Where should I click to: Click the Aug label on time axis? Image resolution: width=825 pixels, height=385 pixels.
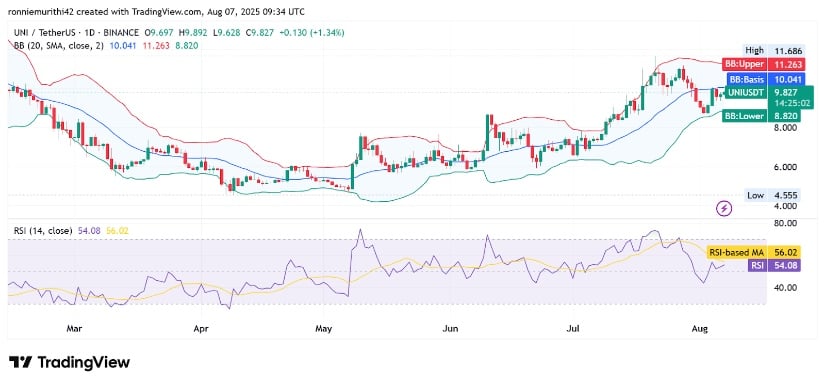click(x=700, y=329)
